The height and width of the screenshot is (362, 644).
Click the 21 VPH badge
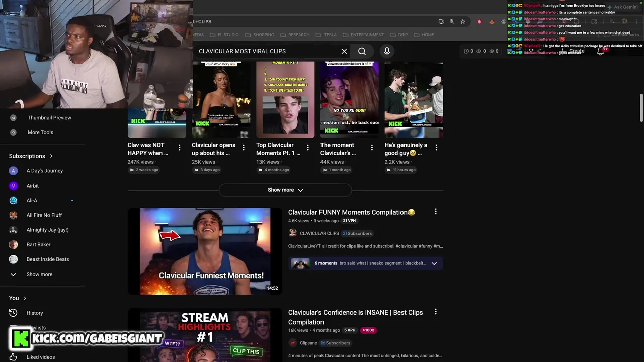point(349,221)
